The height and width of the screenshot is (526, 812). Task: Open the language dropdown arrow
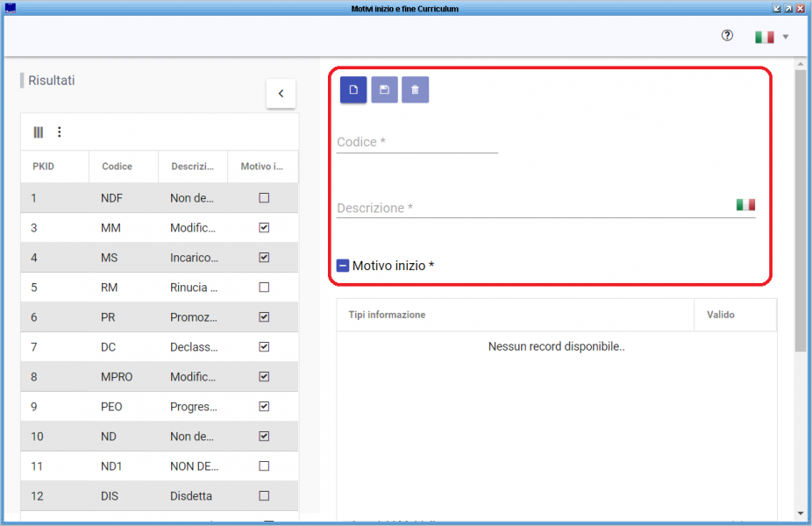pyautogui.click(x=786, y=37)
